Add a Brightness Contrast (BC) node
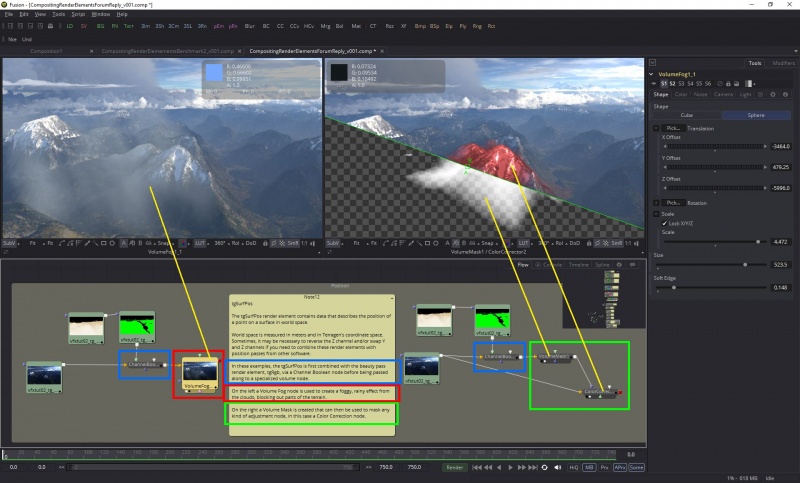This screenshot has width=800, height=483. click(x=266, y=26)
